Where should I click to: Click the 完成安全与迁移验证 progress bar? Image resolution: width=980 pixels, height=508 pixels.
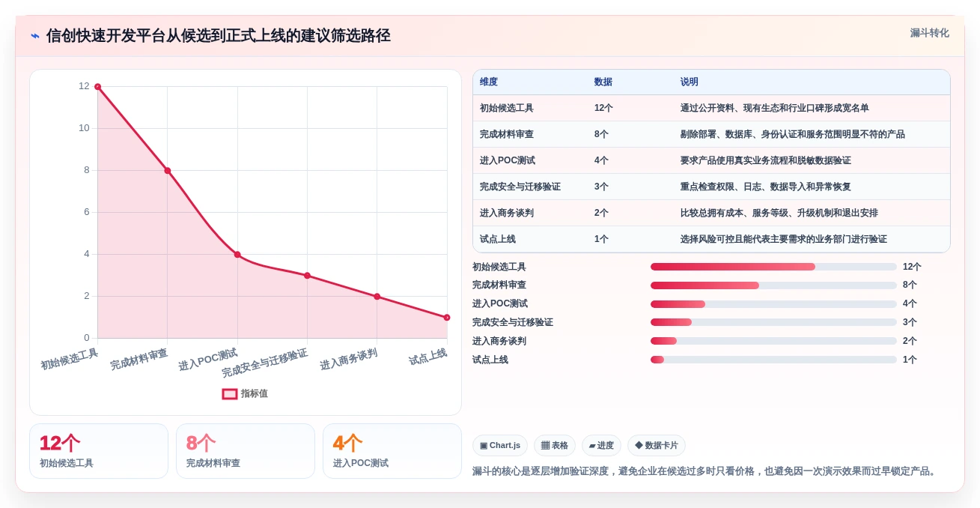pos(773,322)
